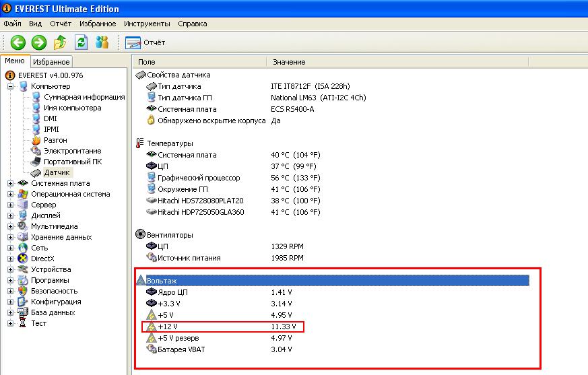
Task: Open the Файл menu
Action: coord(12,24)
